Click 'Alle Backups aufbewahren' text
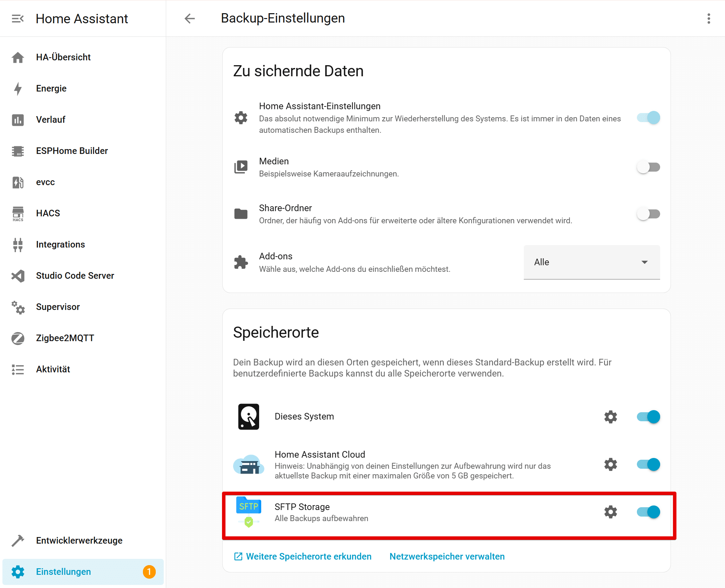 click(x=321, y=518)
